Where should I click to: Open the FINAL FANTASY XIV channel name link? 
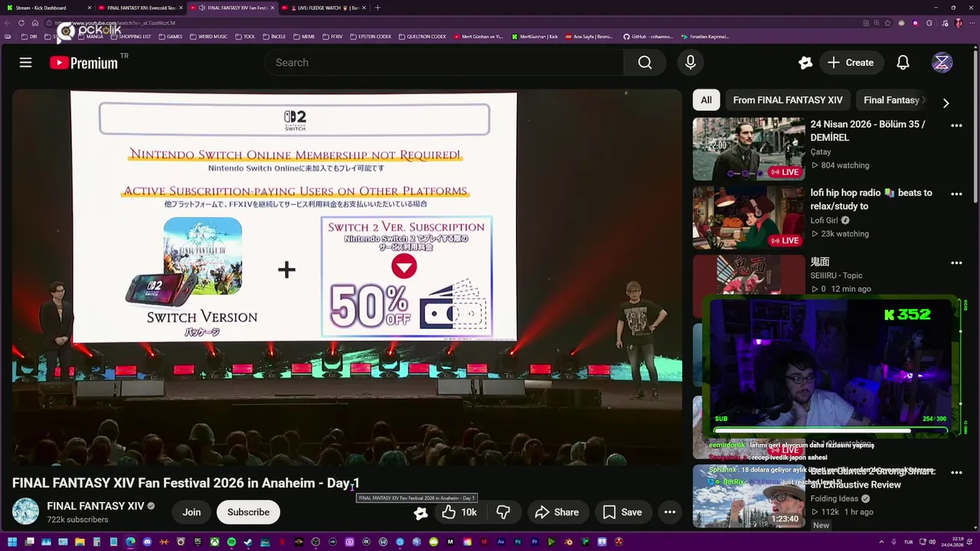[96, 506]
